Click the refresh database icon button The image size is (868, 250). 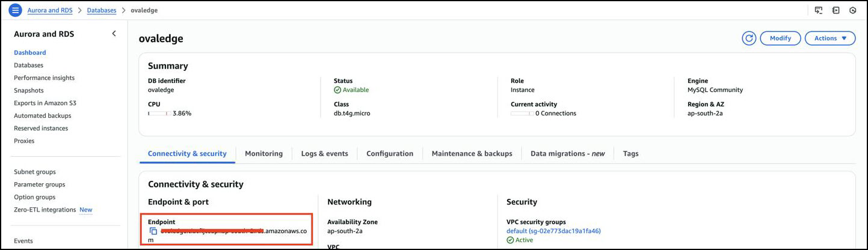click(x=749, y=38)
